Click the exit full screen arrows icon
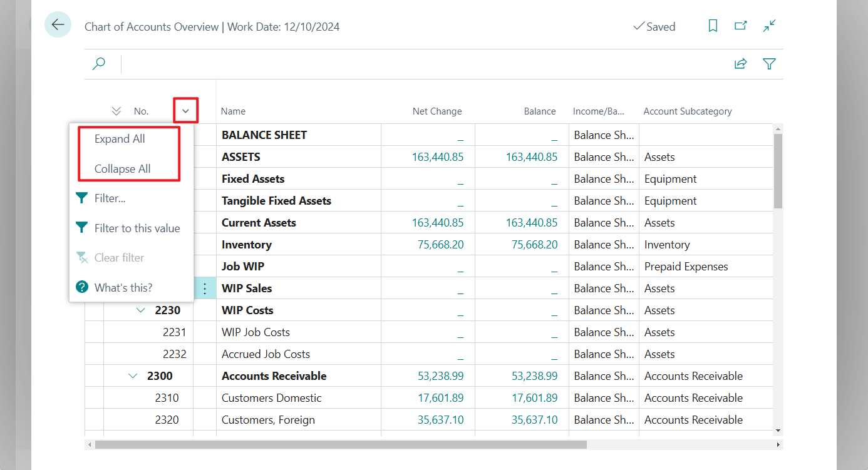This screenshot has width=868, height=470. tap(769, 26)
